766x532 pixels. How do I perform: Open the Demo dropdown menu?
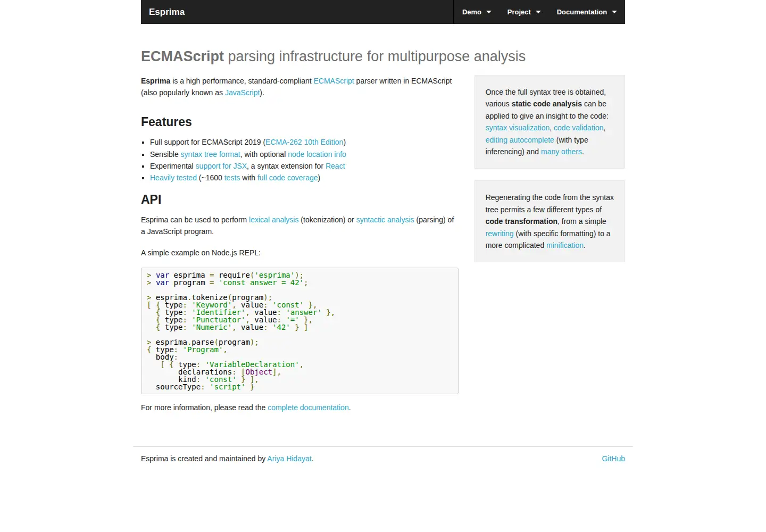click(477, 12)
